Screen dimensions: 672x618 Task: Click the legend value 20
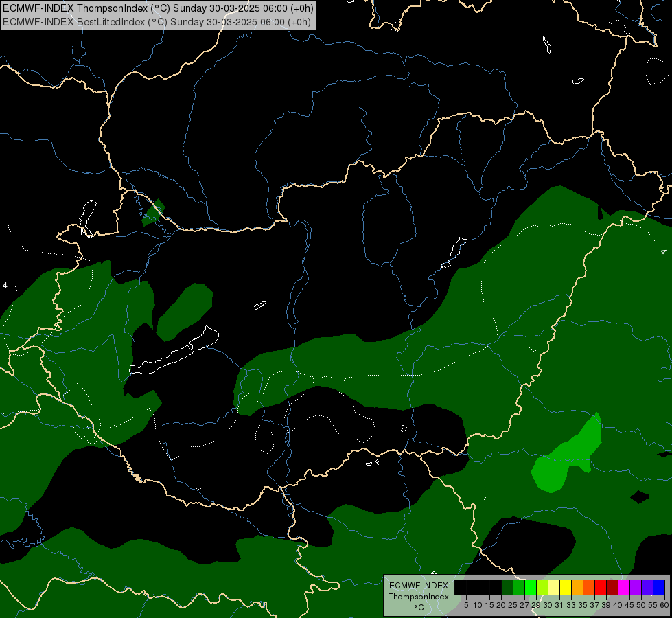tap(501, 605)
